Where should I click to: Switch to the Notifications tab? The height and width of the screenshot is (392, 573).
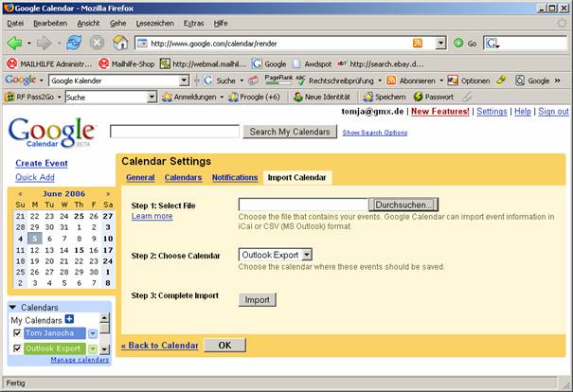235,178
